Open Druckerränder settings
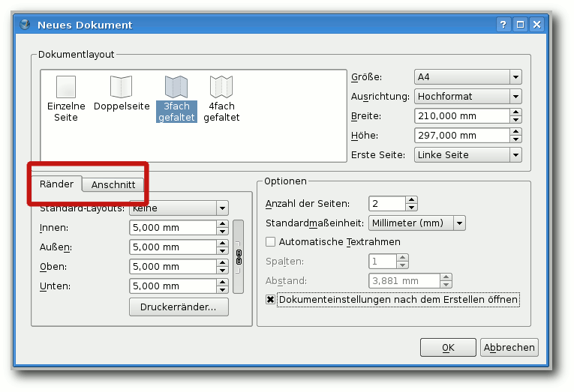The width and height of the screenshot is (574, 392). click(179, 307)
